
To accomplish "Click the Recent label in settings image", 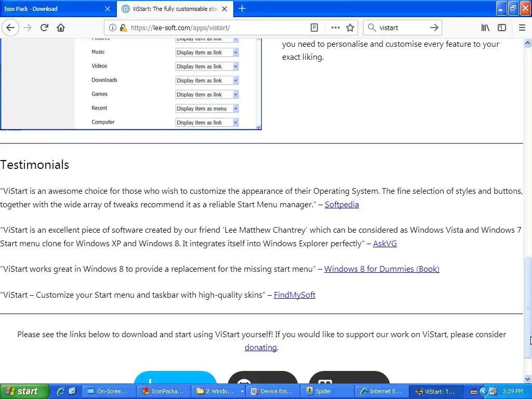I will tap(99, 108).
